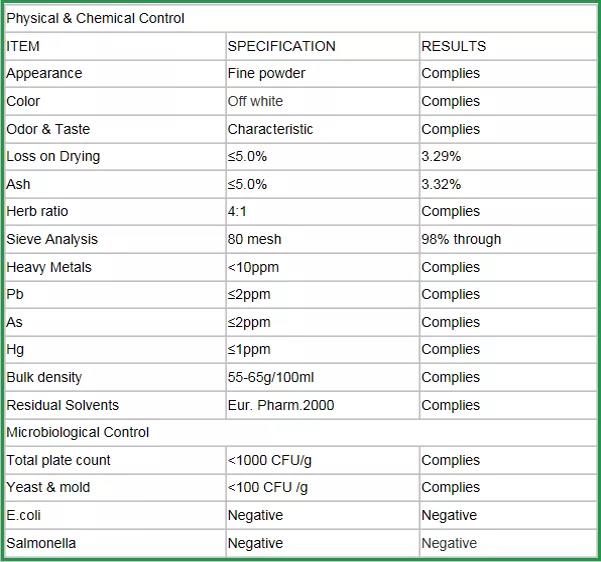
Task: Click the 98% through result cell
Action: point(461,239)
